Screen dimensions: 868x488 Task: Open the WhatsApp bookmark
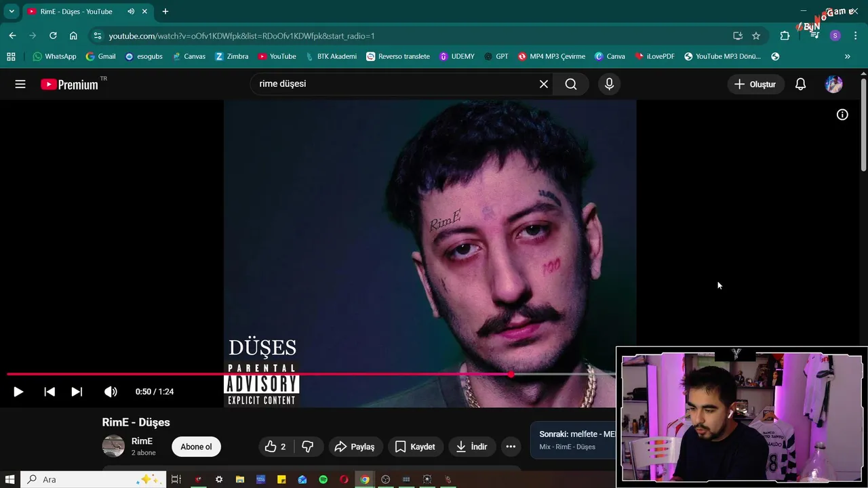click(54, 56)
